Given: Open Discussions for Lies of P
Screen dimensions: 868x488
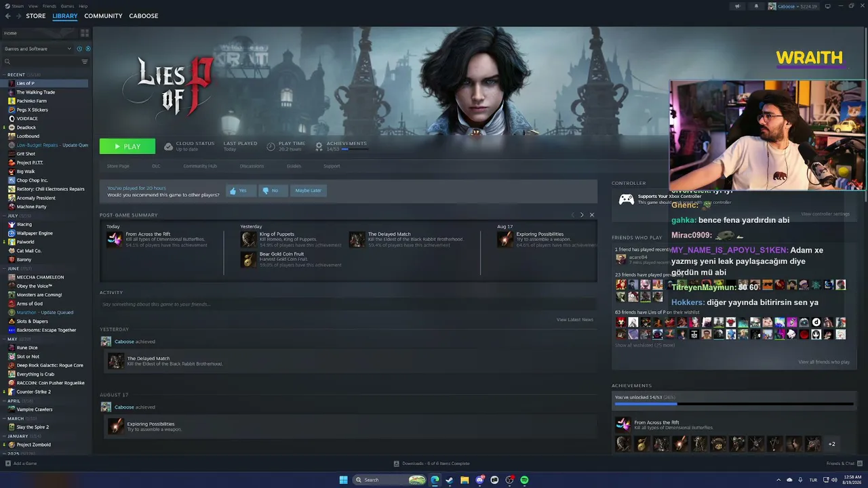Looking at the screenshot, I should click(252, 166).
